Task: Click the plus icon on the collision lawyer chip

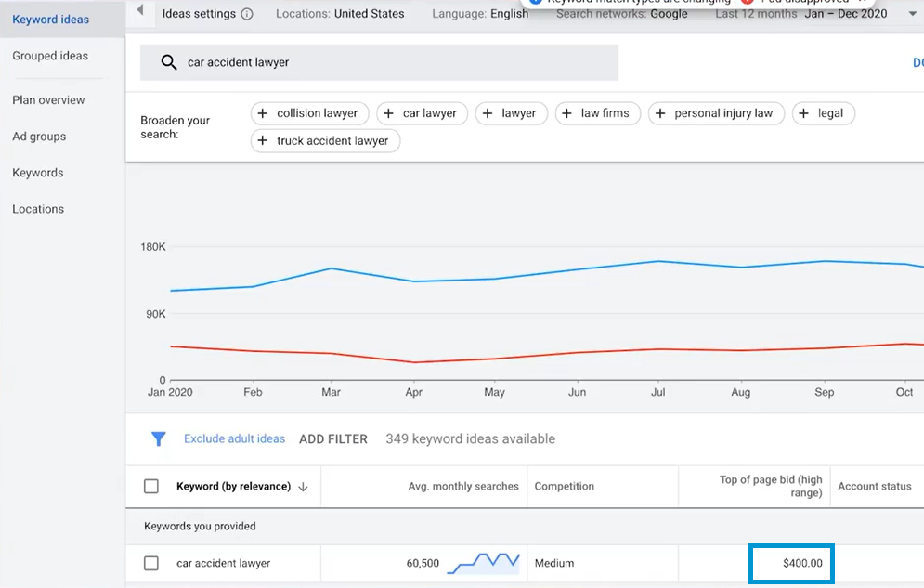Action: (x=264, y=113)
